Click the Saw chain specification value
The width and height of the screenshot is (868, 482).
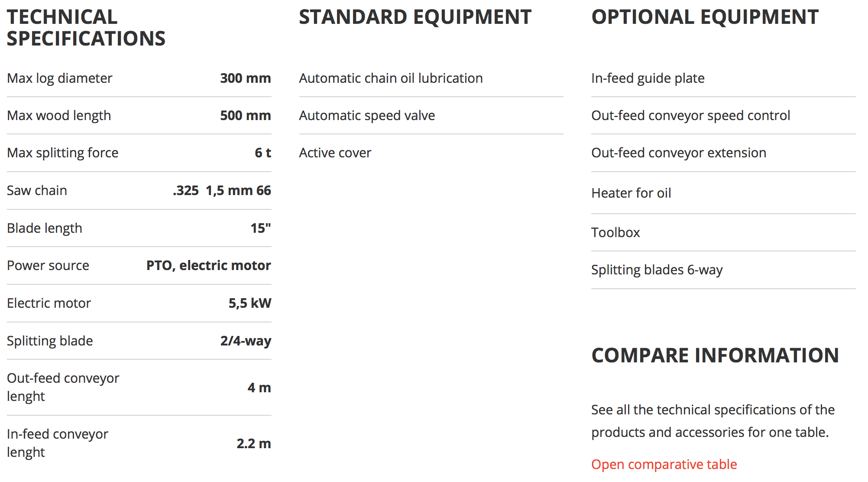pyautogui.click(x=222, y=190)
